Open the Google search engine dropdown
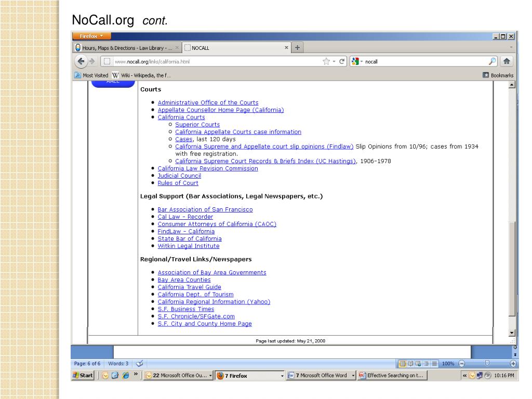The image size is (532, 399). click(357, 61)
